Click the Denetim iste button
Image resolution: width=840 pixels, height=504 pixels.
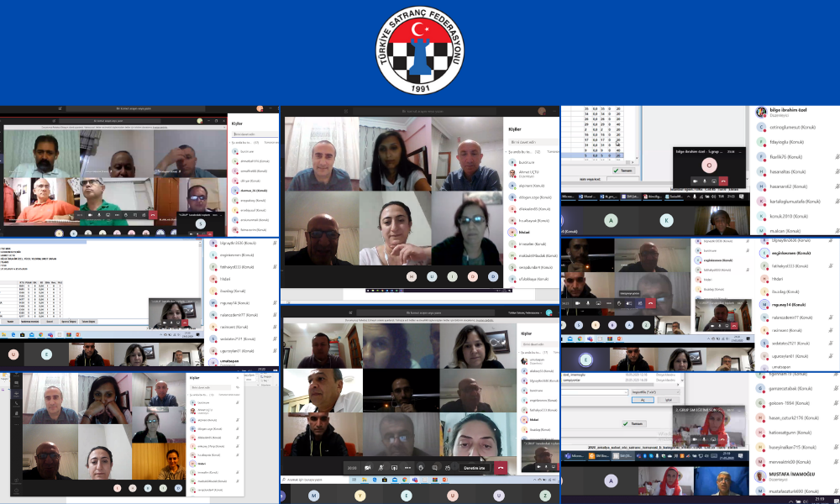click(x=474, y=468)
